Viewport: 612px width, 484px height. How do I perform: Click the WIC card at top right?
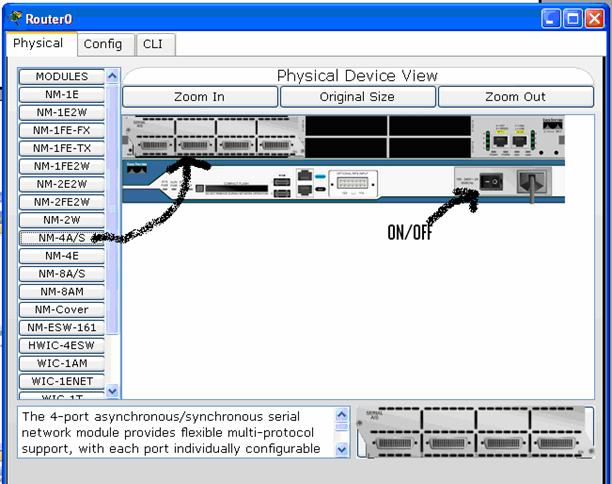click(x=510, y=138)
